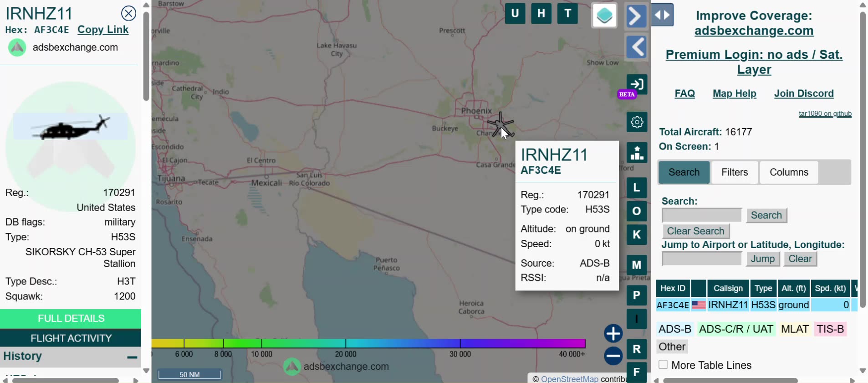This screenshot has width=868, height=383.
Task: Focus the Search text field
Action: pyautogui.click(x=702, y=215)
